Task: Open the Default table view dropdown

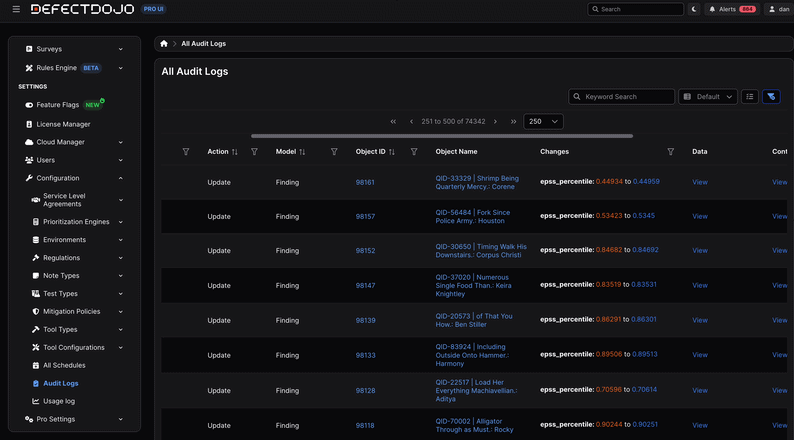Action: click(707, 97)
